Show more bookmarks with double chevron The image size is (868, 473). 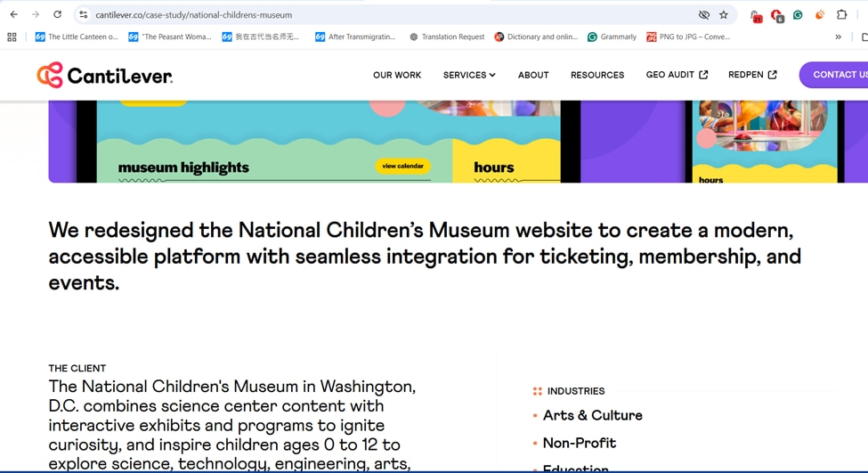click(x=838, y=37)
